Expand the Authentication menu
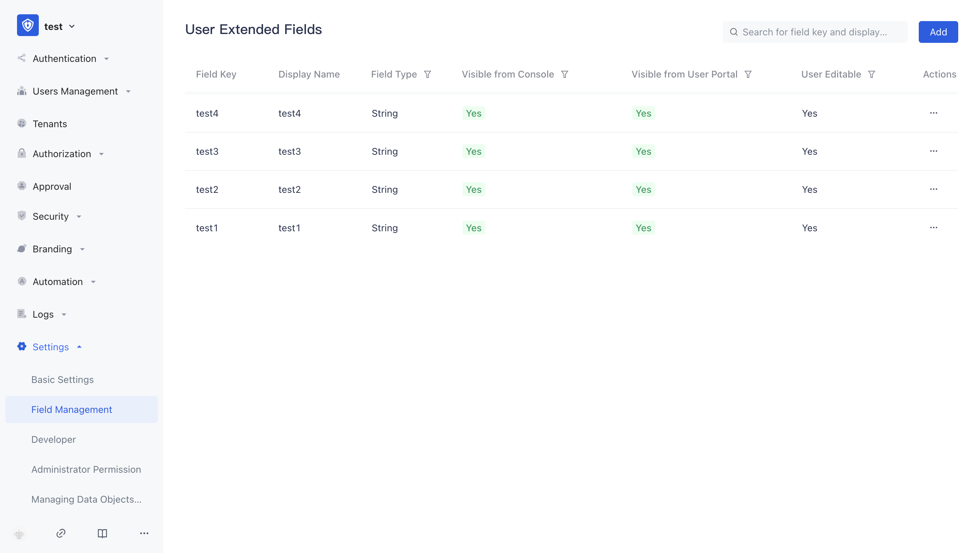The image size is (980, 553). click(x=65, y=58)
